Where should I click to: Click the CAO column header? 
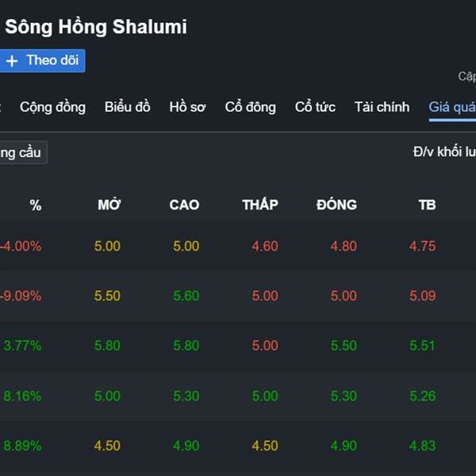(x=184, y=205)
